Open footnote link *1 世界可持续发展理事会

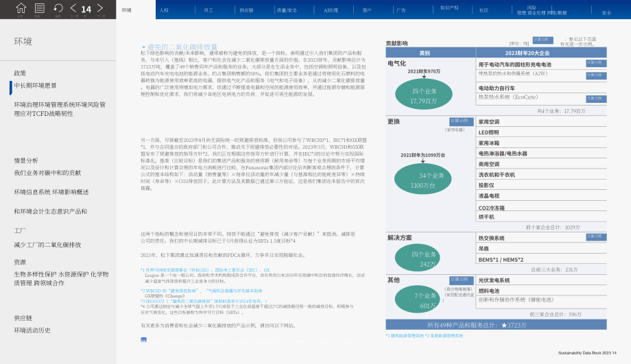pos(205,270)
